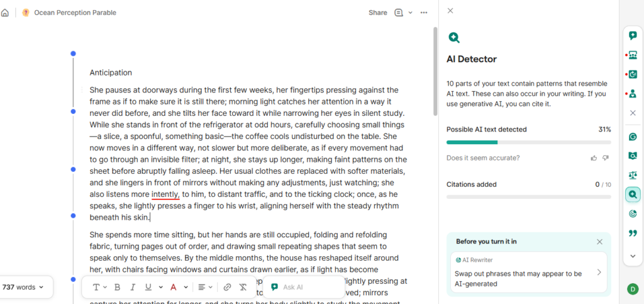
Task: Expand more sidebar tools with the down chevron
Action: click(633, 256)
